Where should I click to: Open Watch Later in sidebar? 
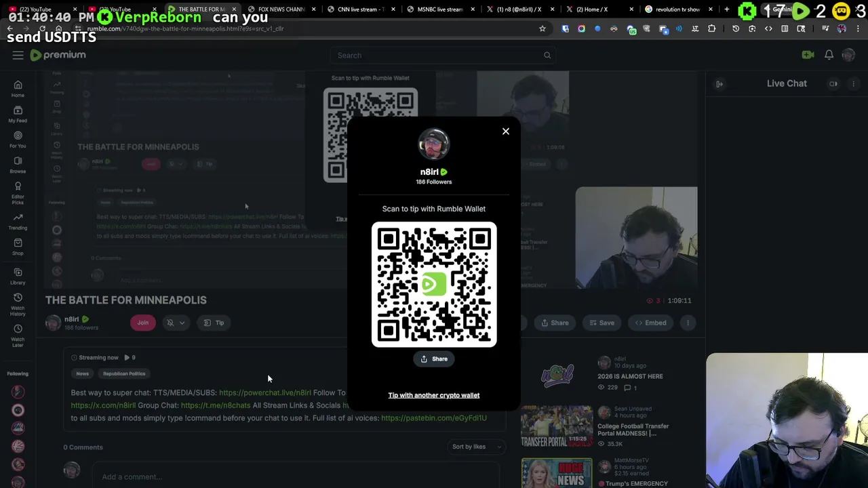tap(18, 335)
